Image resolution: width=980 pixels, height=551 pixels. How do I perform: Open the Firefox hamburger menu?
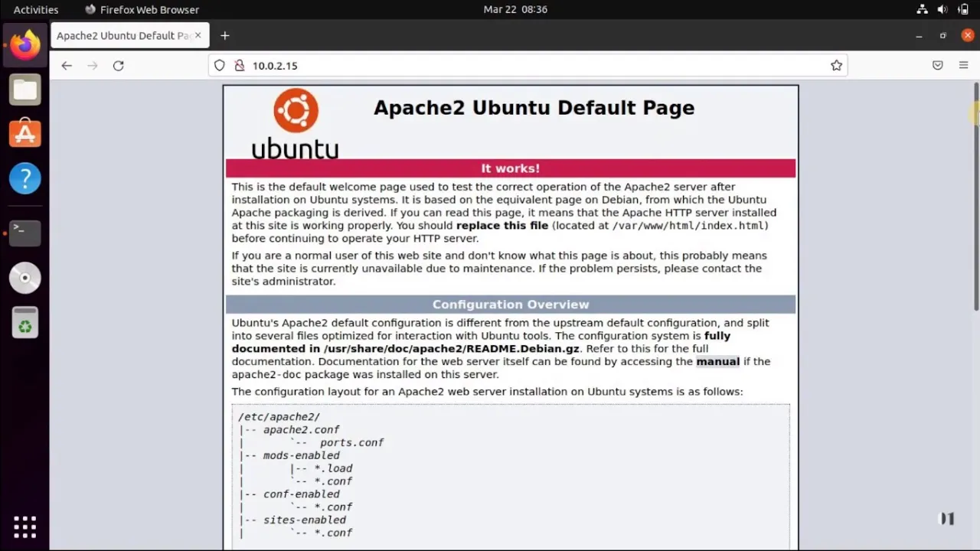[964, 66]
